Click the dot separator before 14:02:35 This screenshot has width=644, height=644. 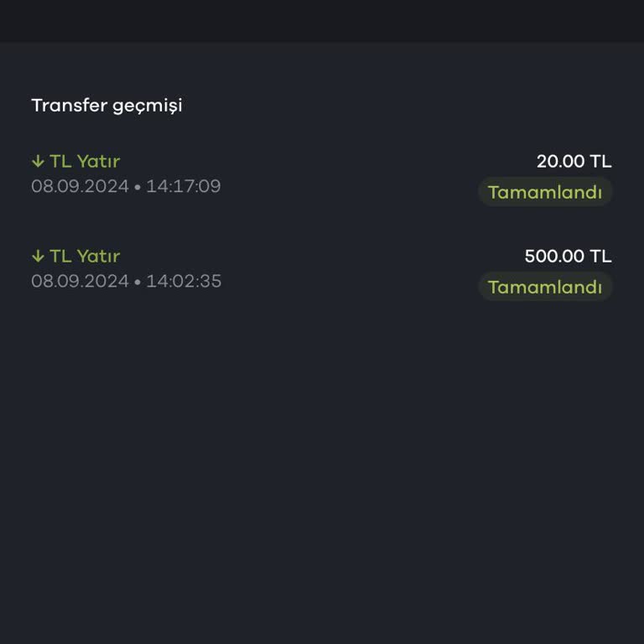point(138,282)
